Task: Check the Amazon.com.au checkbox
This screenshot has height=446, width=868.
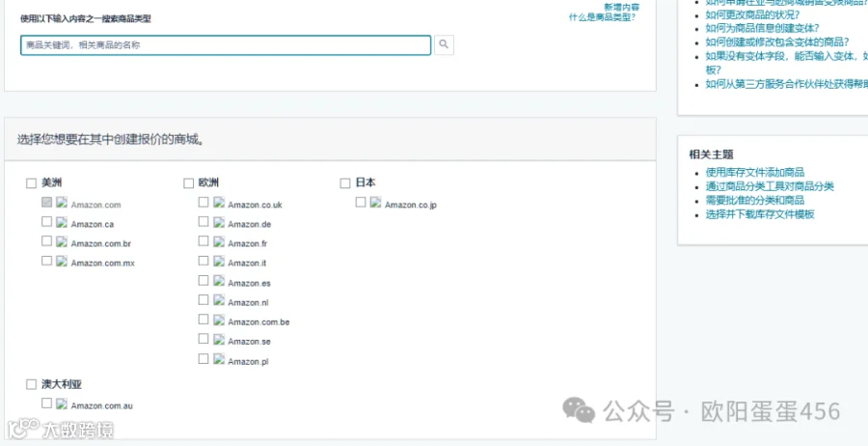Action: coord(46,404)
